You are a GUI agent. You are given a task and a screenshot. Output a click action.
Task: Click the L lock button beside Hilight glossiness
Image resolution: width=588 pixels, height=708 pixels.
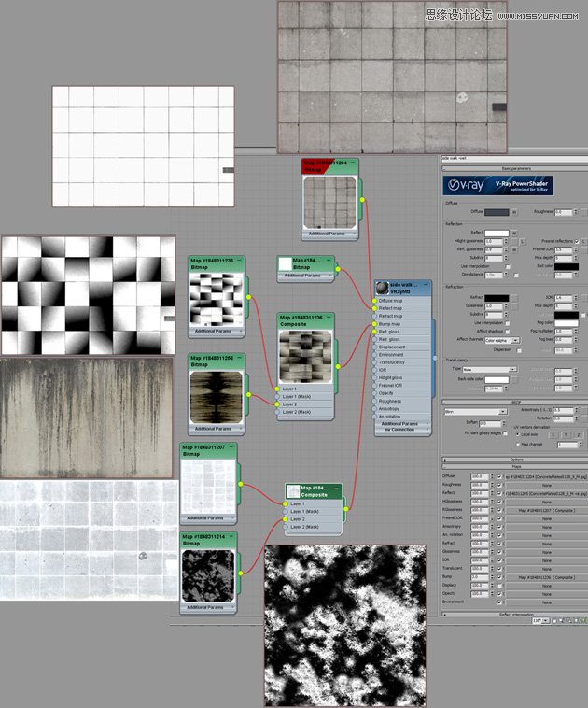point(523,242)
